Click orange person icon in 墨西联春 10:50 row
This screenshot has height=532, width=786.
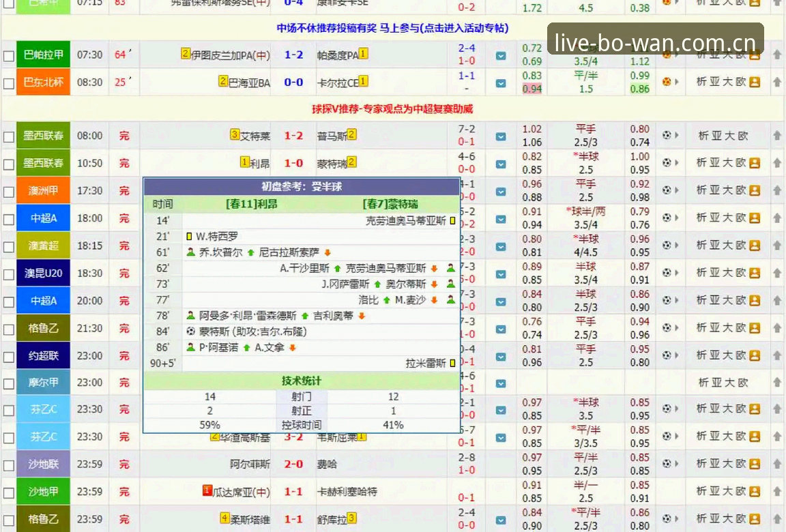[755, 163]
